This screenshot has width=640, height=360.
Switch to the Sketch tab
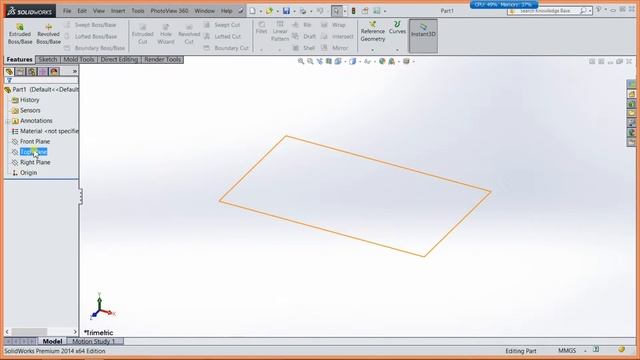(48, 60)
